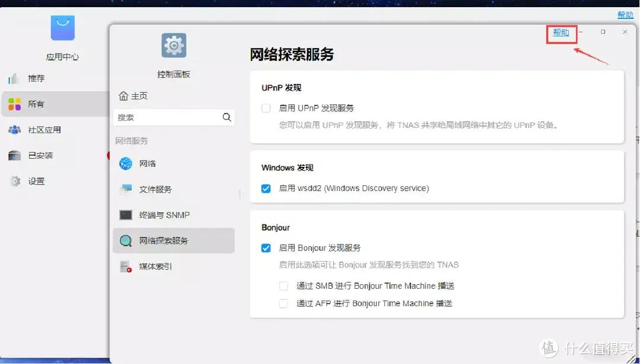The width and height of the screenshot is (640, 364).
Task: Click the 启用此选项可让 Bonjour description text
Action: tap(369, 265)
